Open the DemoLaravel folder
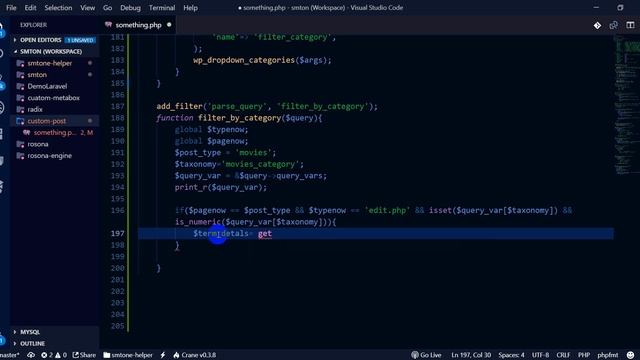This screenshot has height=360, width=640. (x=47, y=86)
